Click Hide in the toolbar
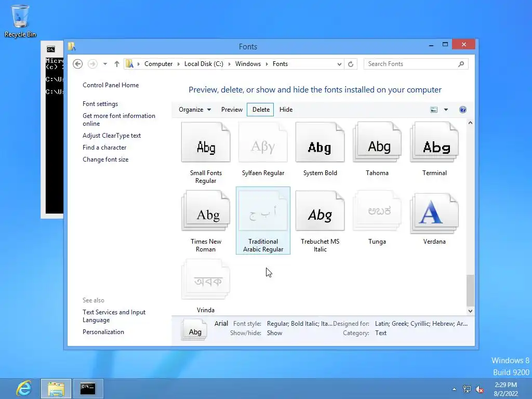The height and width of the screenshot is (399, 532). [286, 110]
